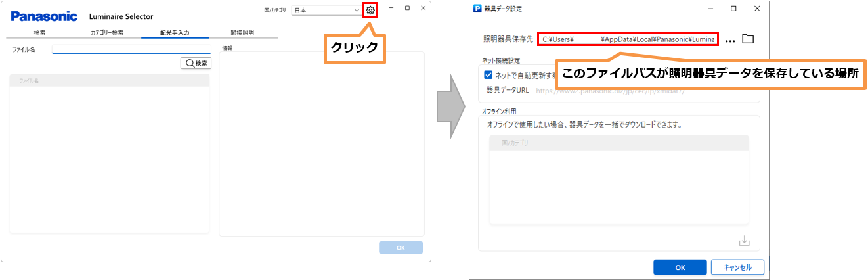Click the blue P icon in the 器具データ設定 title bar
This screenshot has width=868, height=280.
coord(477,9)
